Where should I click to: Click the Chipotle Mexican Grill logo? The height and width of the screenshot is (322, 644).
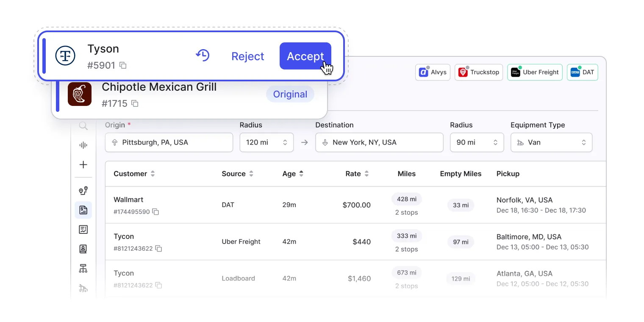(x=80, y=94)
